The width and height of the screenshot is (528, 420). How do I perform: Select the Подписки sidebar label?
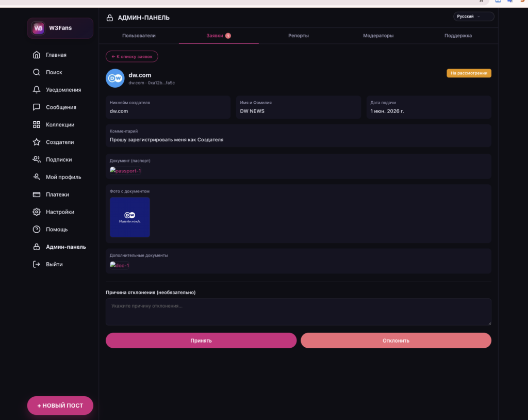[x=59, y=159]
